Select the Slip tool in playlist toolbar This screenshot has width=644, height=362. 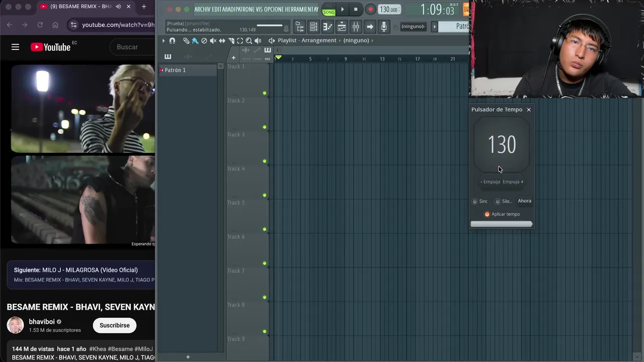tap(222, 41)
